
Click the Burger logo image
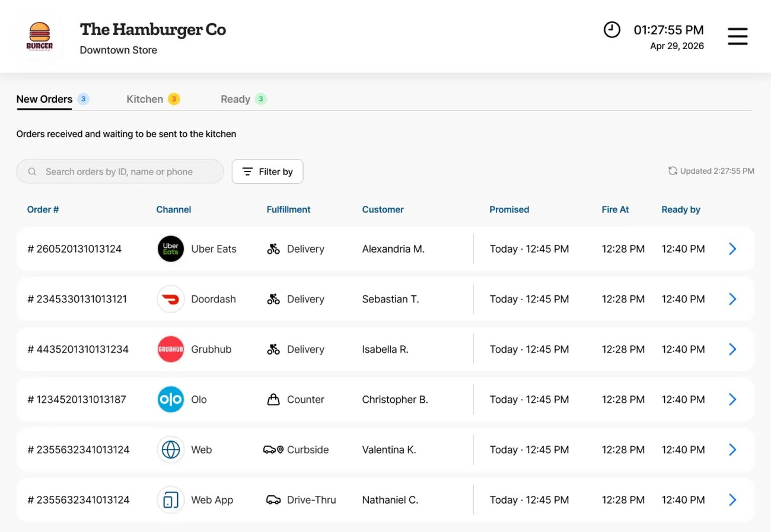40,37
